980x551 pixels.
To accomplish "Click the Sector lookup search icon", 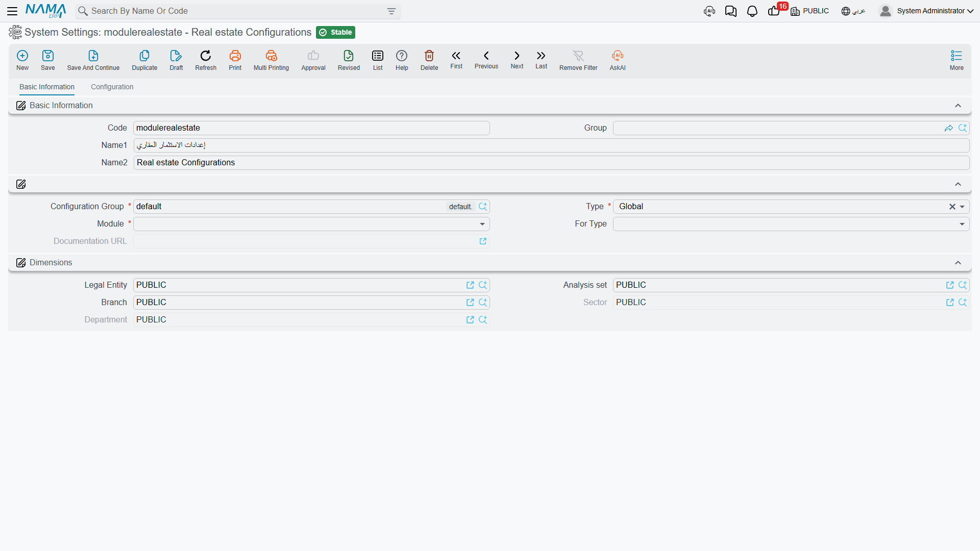I will pos(963,303).
